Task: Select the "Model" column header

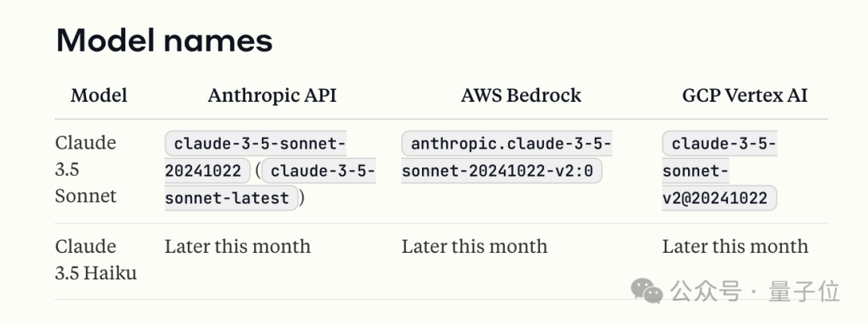Action: (99, 96)
